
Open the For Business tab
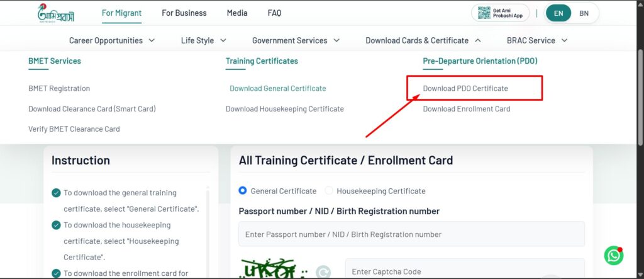click(184, 13)
